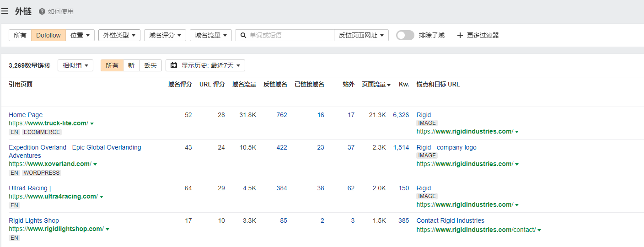Open the 外链类型 dropdown

pos(119,35)
